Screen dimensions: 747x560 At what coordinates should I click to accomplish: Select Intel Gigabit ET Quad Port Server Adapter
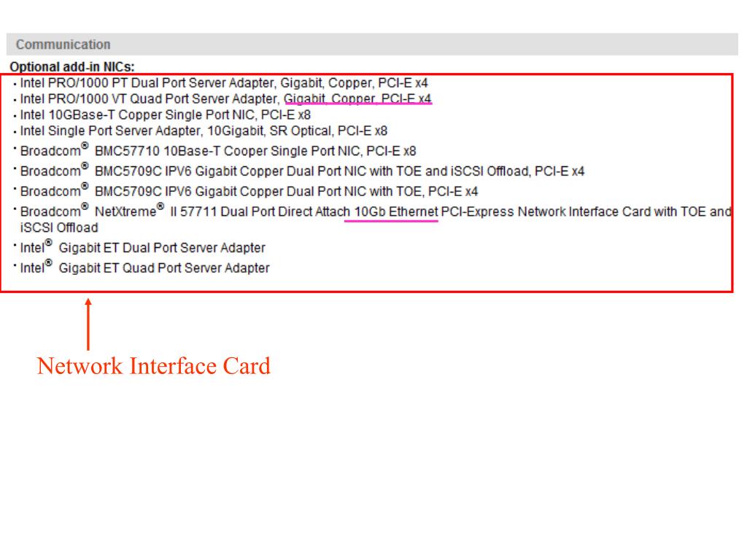click(145, 267)
